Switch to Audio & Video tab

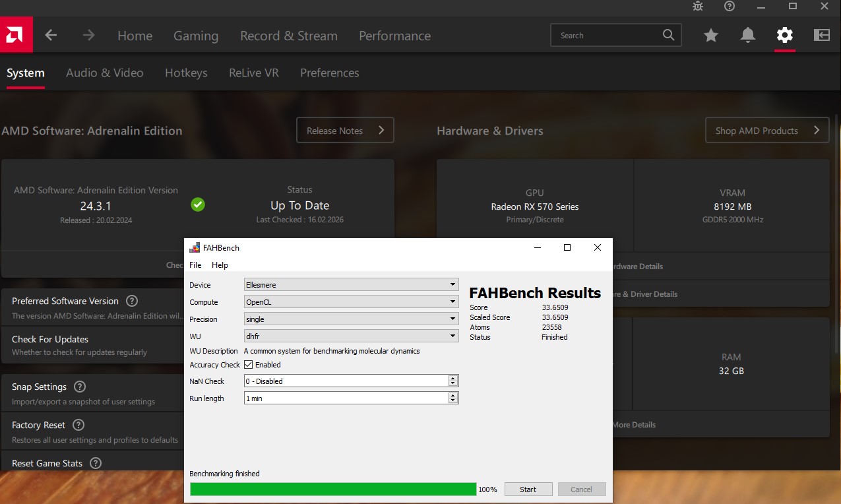pos(105,73)
